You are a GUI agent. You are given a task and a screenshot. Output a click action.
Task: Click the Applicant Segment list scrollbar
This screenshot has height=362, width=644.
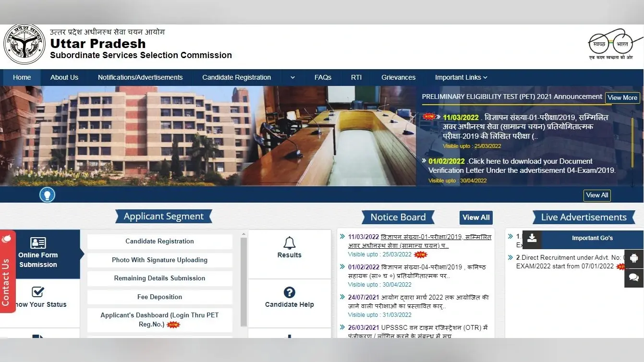coord(243,282)
